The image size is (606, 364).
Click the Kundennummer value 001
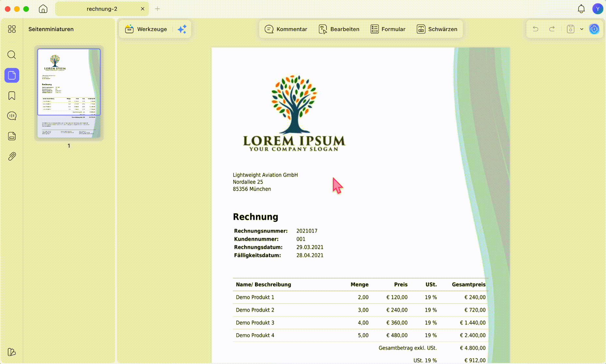[301, 239]
